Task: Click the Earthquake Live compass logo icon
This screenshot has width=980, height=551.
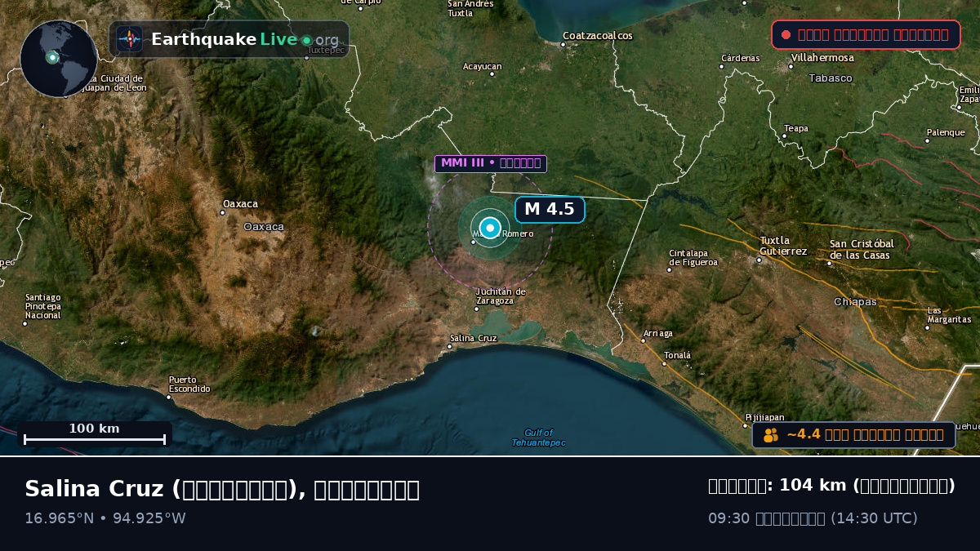Action: [129, 39]
